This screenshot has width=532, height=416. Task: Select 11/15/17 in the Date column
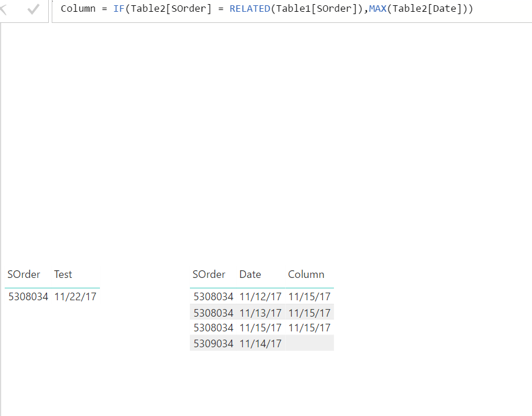260,328
